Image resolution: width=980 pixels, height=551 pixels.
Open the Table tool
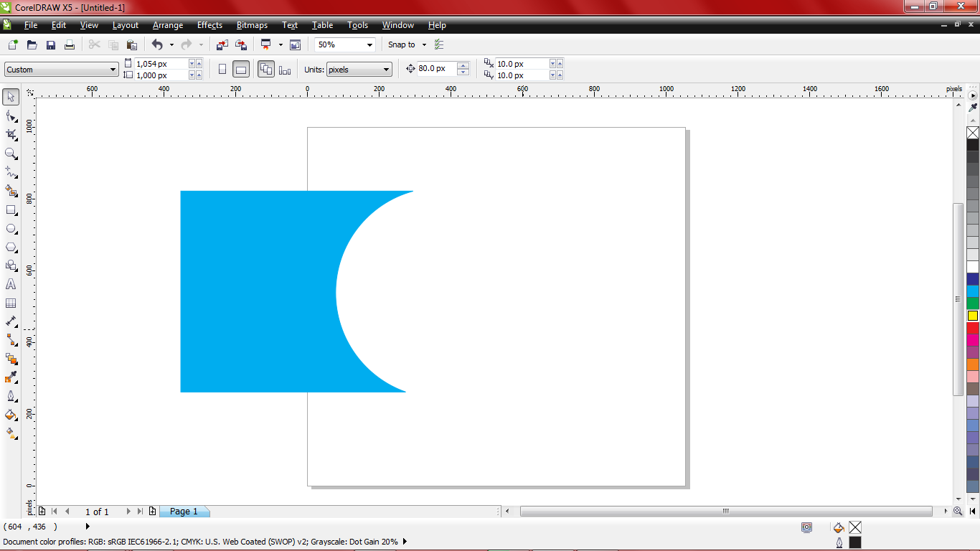(x=10, y=303)
